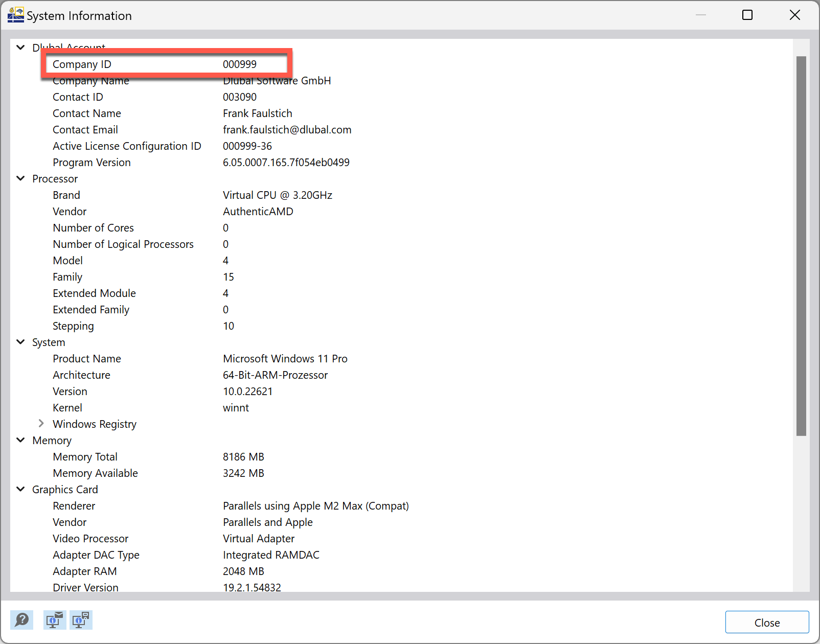Select the Stepping row

[x=401, y=326]
